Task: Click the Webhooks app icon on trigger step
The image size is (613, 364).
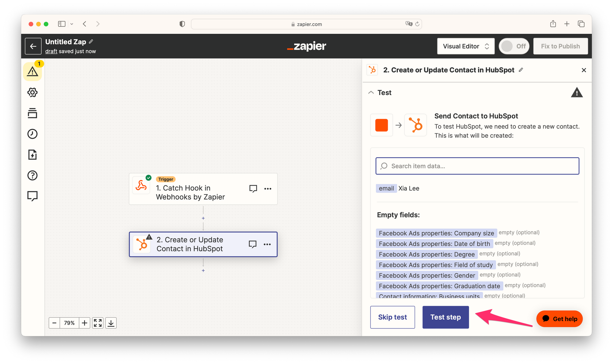Action: point(141,185)
